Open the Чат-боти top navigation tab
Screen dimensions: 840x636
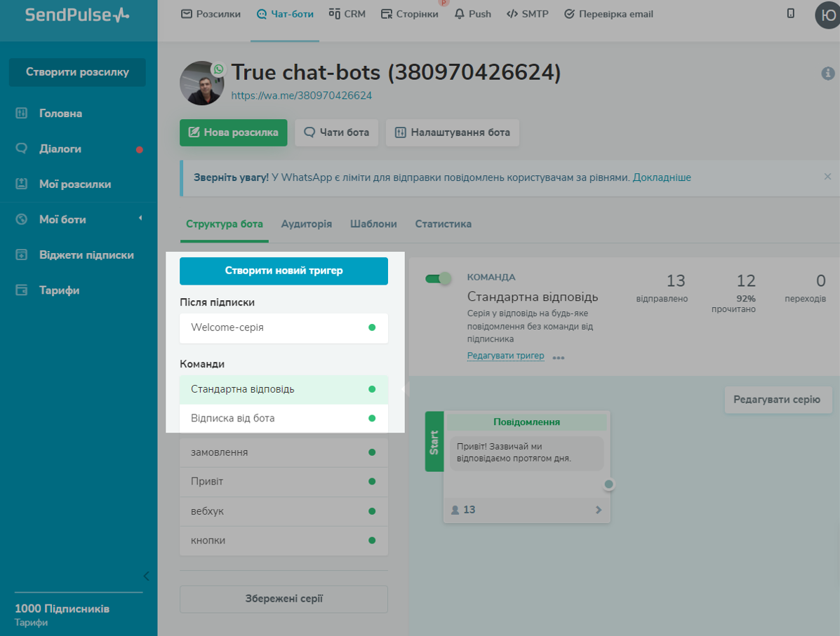285,14
